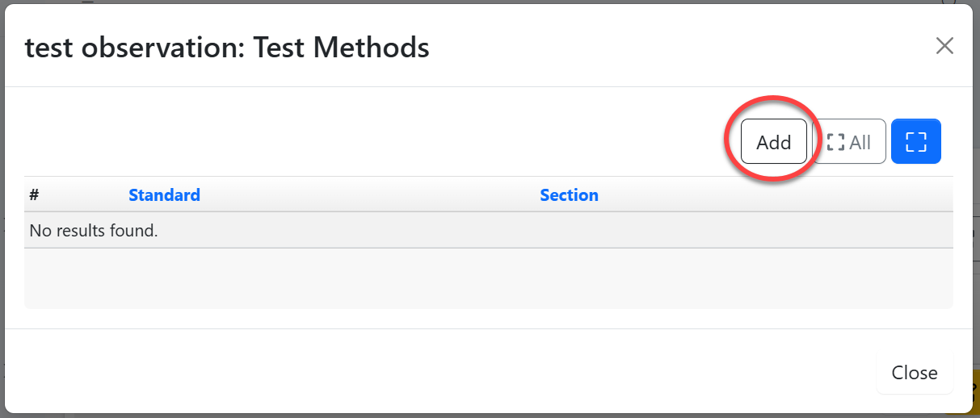
Task: Click the Add button
Action: click(x=773, y=142)
